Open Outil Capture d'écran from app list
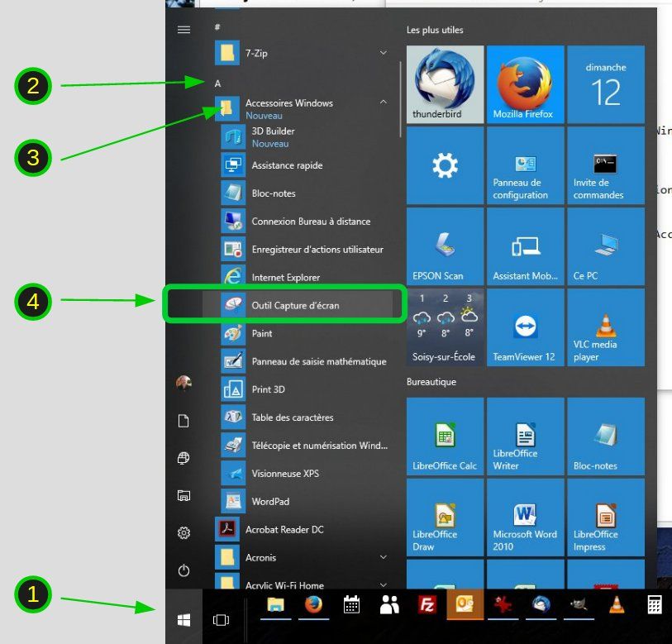The width and height of the screenshot is (672, 644). coord(295,305)
